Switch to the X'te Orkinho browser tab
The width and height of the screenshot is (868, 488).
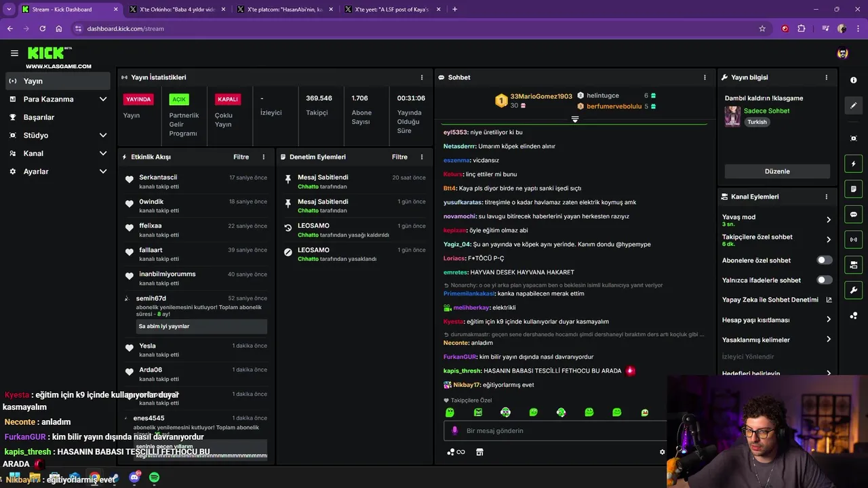[177, 9]
